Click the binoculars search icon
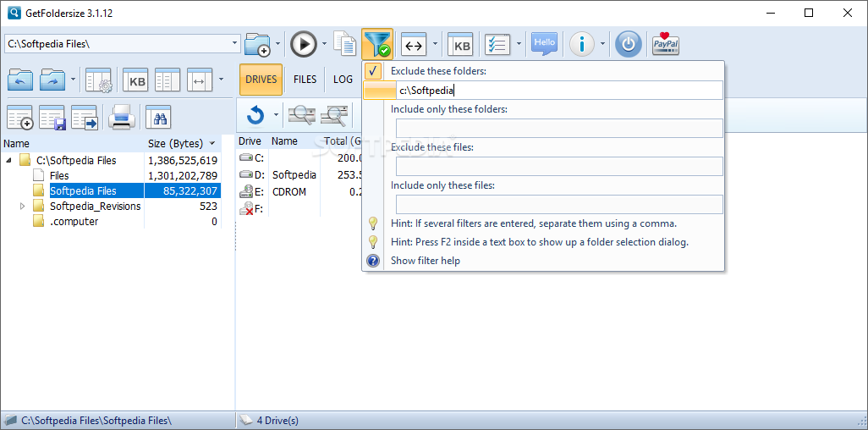 click(157, 117)
